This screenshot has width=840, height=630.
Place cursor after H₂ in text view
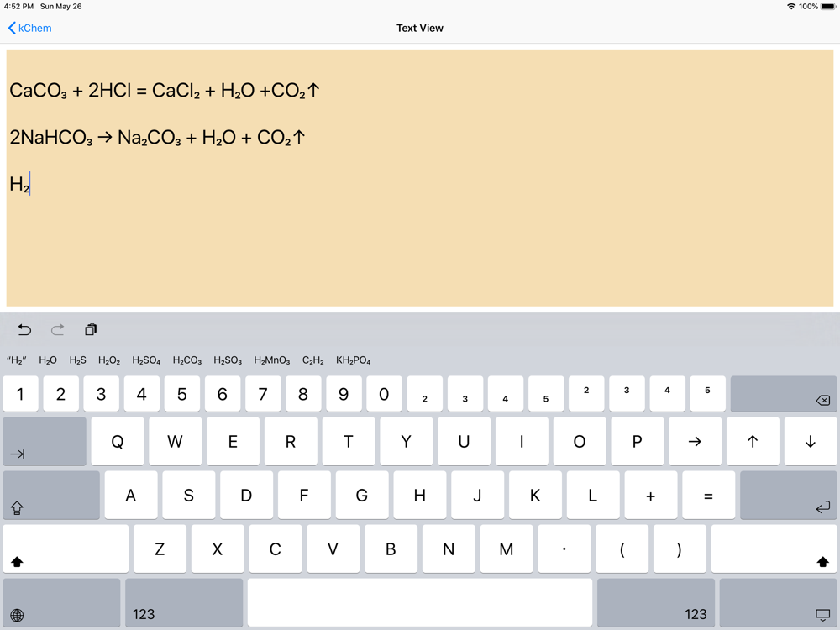pyautogui.click(x=30, y=184)
